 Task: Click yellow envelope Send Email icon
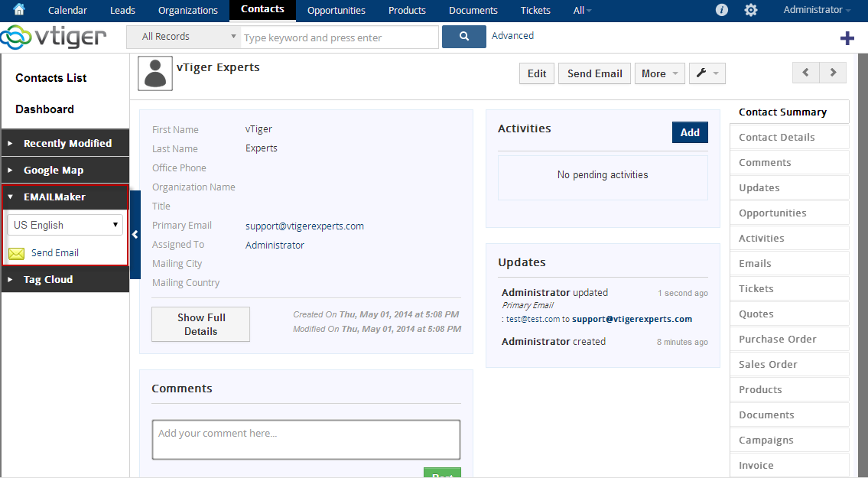coord(17,254)
